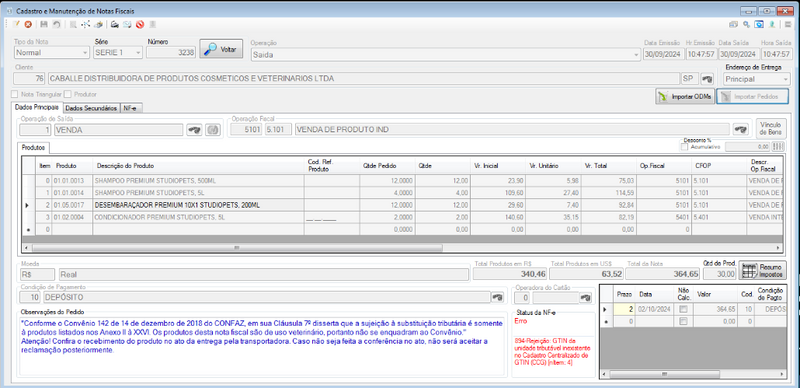The image size is (800, 388).
Task: Click the red GTIN rejection error message
Action: pyautogui.click(x=552, y=351)
